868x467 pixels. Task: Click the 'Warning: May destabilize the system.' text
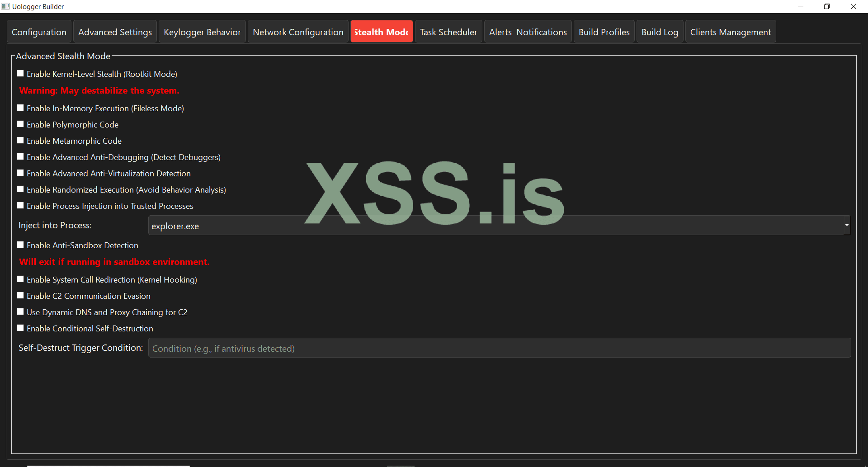click(99, 90)
